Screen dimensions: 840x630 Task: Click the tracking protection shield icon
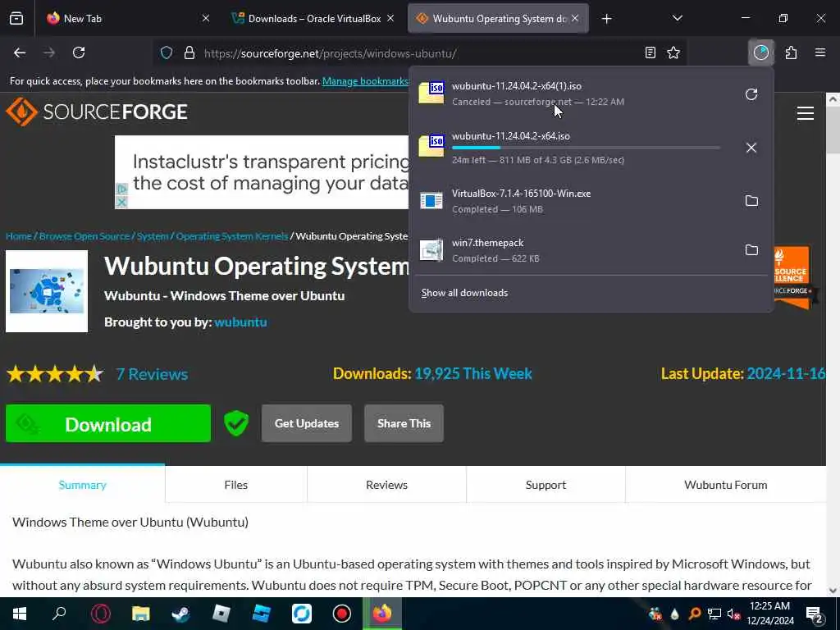click(167, 53)
